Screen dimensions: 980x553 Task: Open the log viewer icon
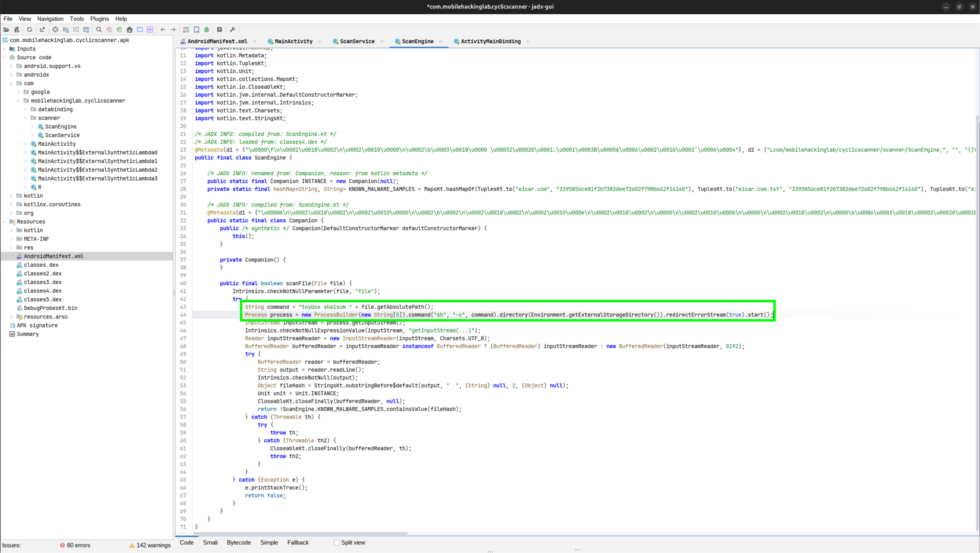220,29
